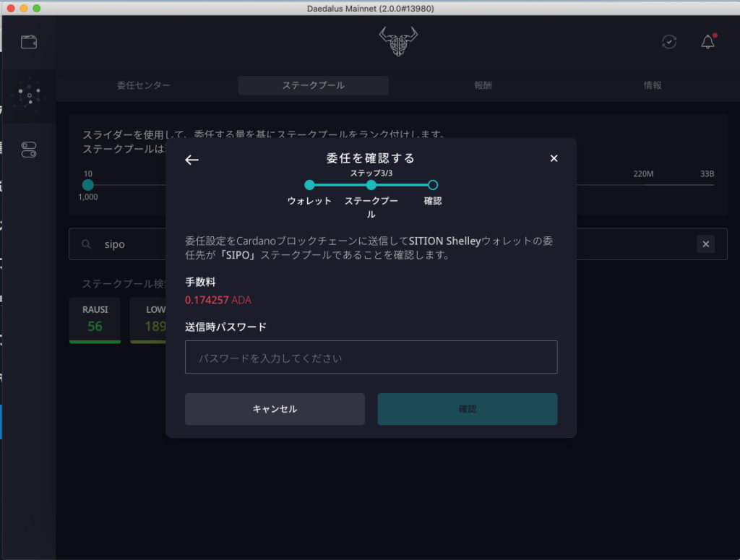Switch to the 委任センター tab
This screenshot has height=560, width=740.
[144, 85]
